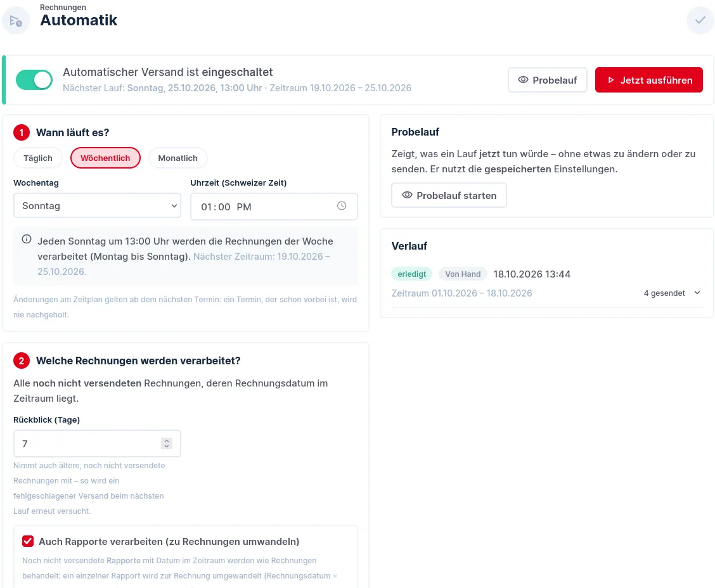This screenshot has height=588, width=715.
Task: Select the Wöchentlich schedule option
Action: tap(105, 158)
